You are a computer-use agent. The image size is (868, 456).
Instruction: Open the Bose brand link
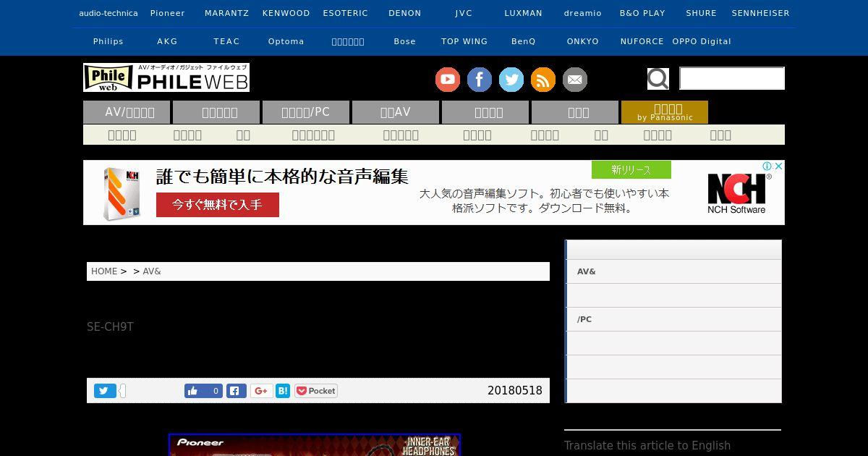point(405,41)
